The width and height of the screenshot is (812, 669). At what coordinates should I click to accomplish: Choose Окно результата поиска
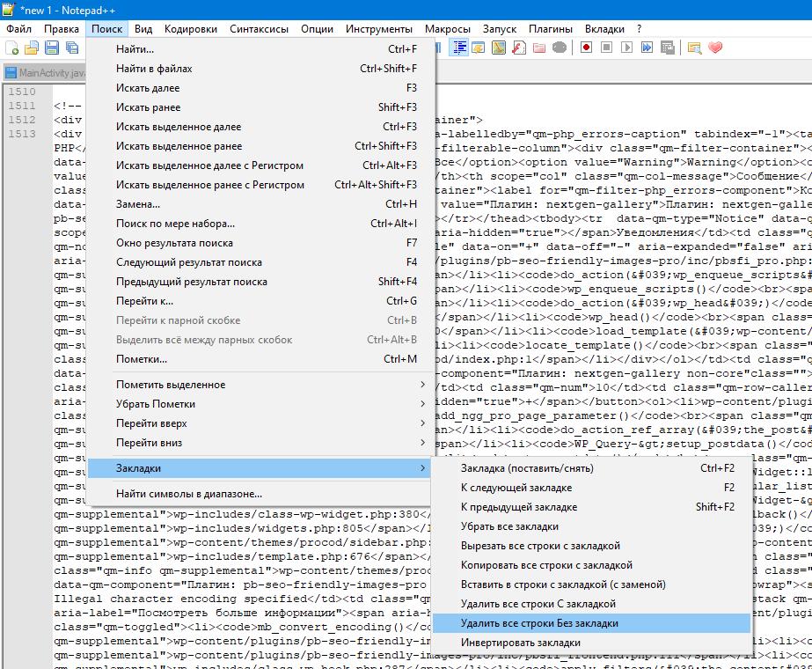coord(260,243)
